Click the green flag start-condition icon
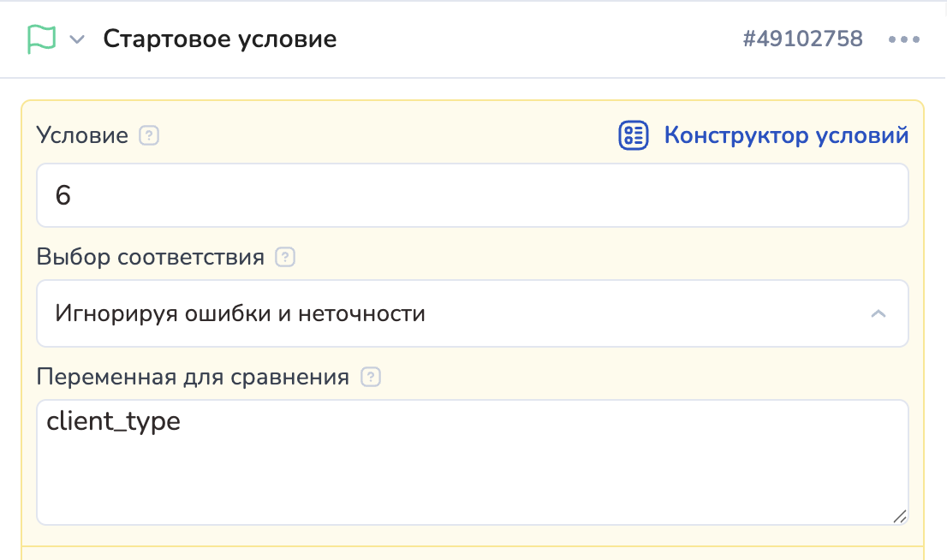 point(41,39)
